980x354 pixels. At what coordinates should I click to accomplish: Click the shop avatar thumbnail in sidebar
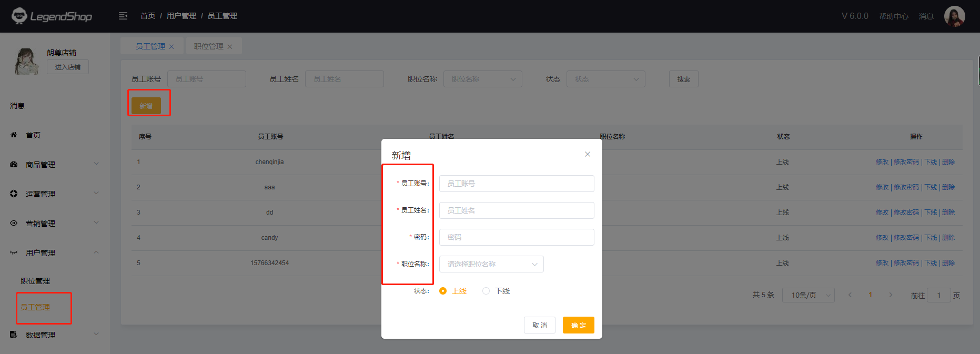point(26,61)
